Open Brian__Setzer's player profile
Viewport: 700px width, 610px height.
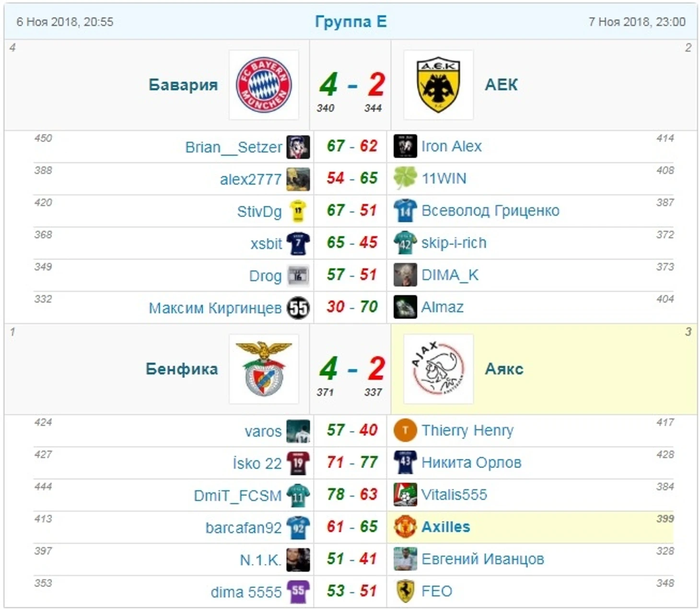pos(233,147)
